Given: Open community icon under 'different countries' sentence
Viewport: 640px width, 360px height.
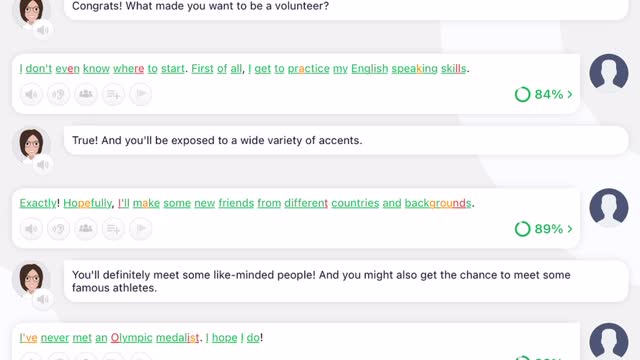Looking at the screenshot, I should pos(86,229).
